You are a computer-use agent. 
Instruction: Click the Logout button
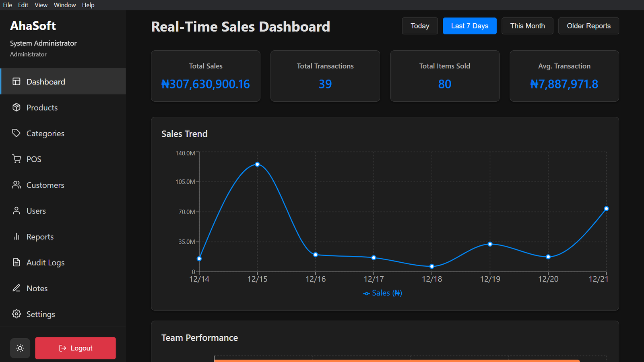75,348
